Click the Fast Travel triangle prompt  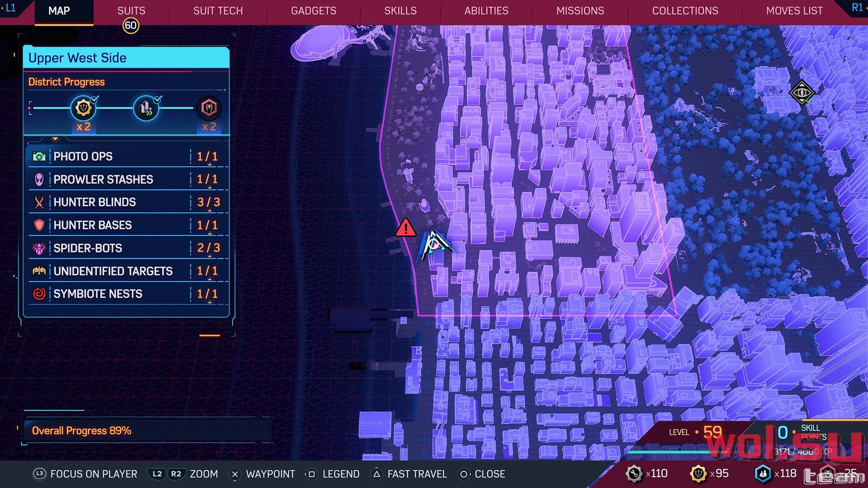coord(409,474)
